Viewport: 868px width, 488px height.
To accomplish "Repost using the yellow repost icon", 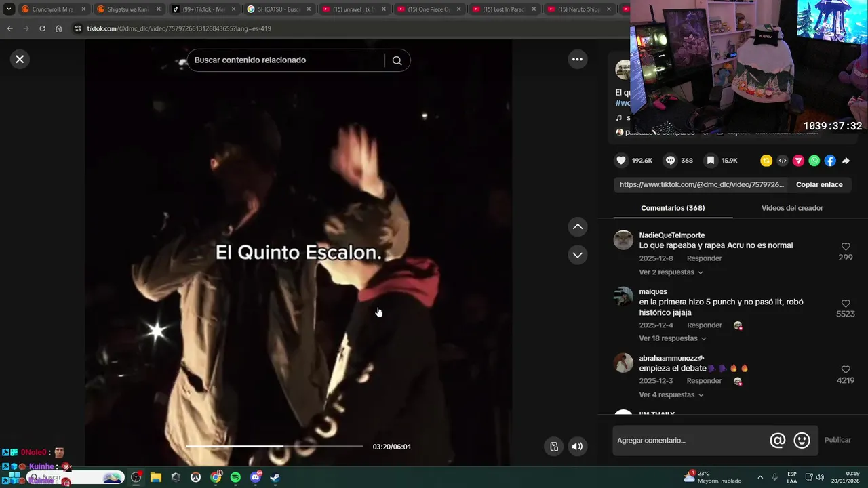I will (x=766, y=161).
